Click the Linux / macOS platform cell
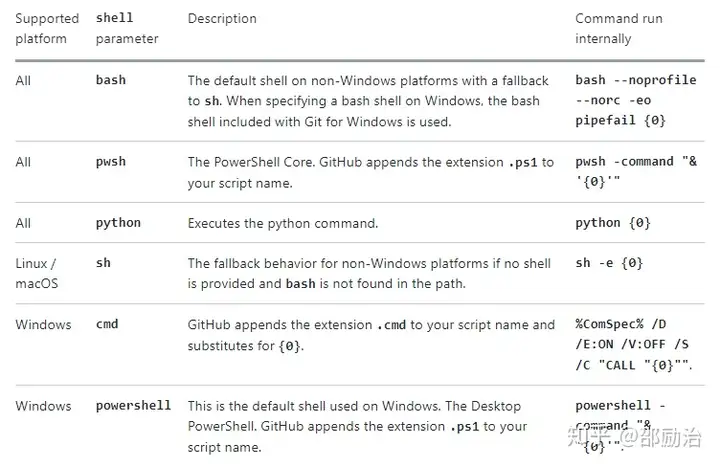The width and height of the screenshot is (720, 467). point(37,273)
